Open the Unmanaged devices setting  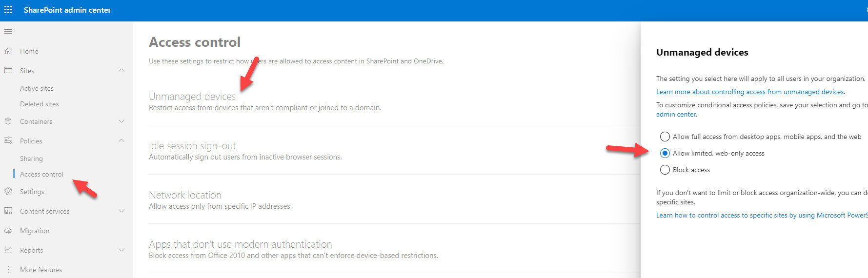click(x=192, y=97)
